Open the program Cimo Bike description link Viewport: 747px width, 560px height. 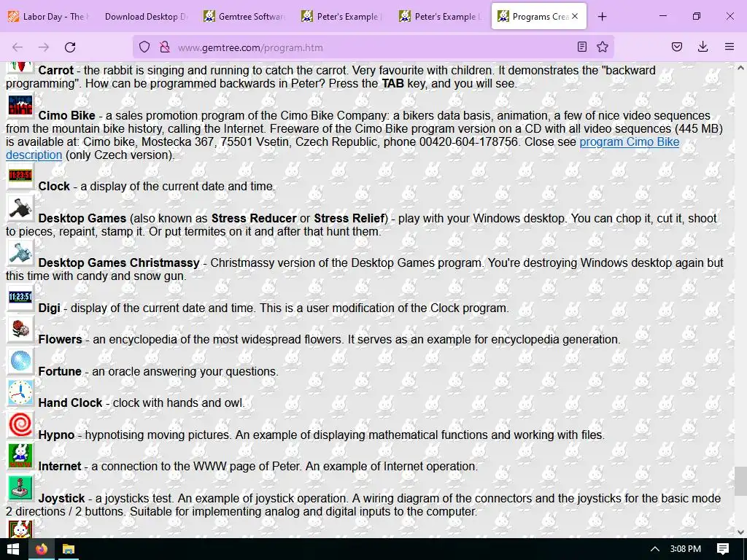pos(629,142)
